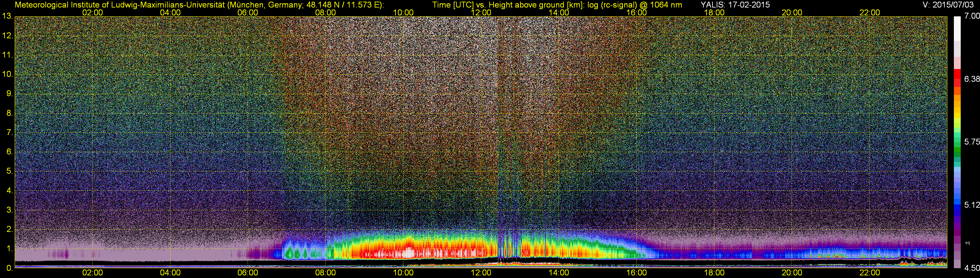Click the 'YALIS: 17-02-2015' label
The image size is (980, 278).
pos(735,5)
